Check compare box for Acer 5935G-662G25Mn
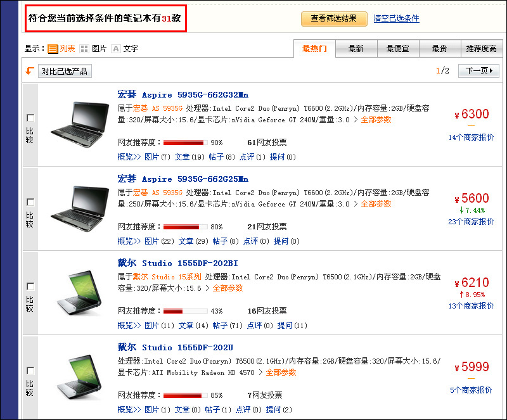 (30, 203)
